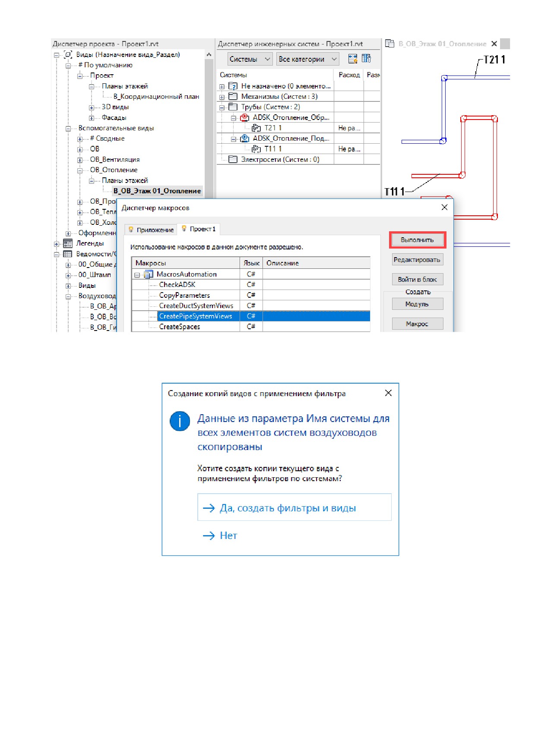
Task: Select В_ОВ_Этаж 01_Отопление in project browser
Action: point(157,191)
